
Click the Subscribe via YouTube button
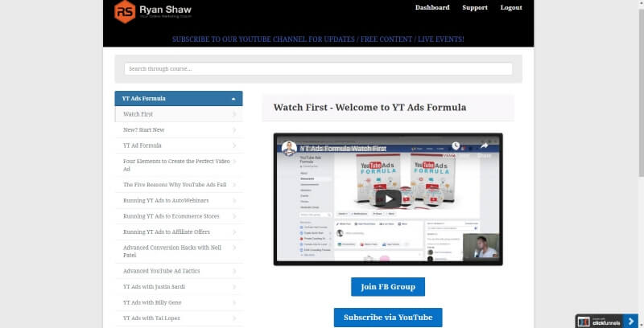pyautogui.click(x=388, y=318)
